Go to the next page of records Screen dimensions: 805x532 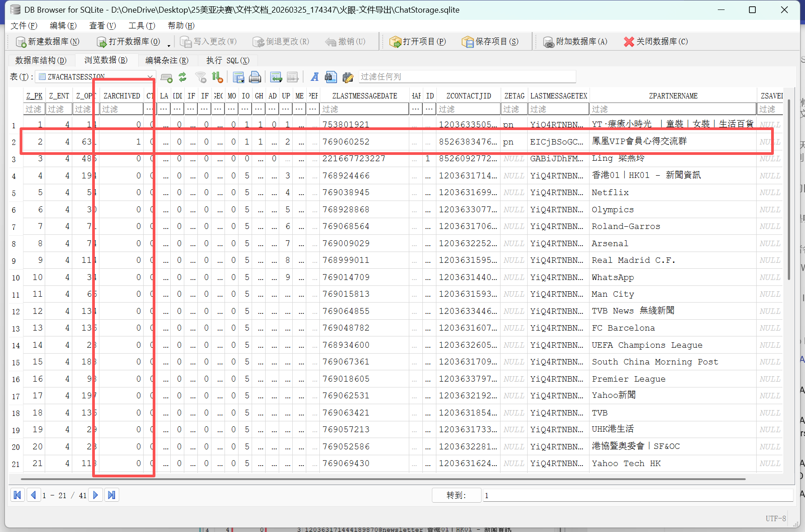pyautogui.click(x=95, y=495)
